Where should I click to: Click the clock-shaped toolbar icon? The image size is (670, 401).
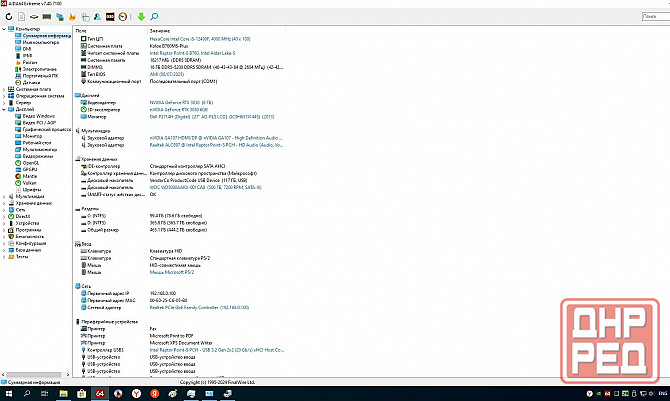pos(123,17)
